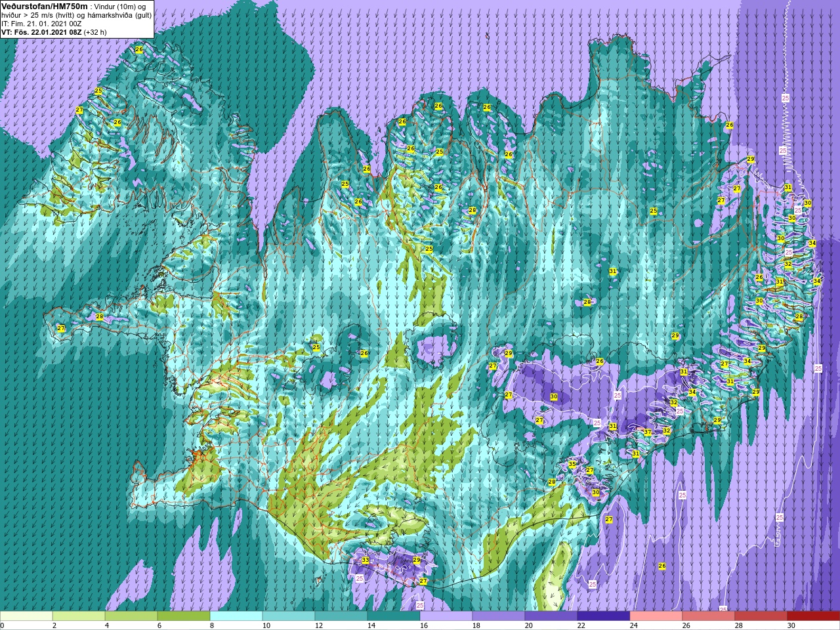Image resolution: width=840 pixels, height=630 pixels.
Task: Click the color scale tick label '20'
Action: [x=529, y=626]
